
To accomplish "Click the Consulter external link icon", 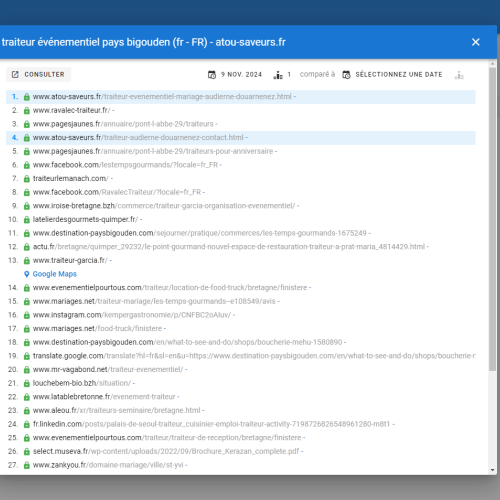I will [15, 74].
